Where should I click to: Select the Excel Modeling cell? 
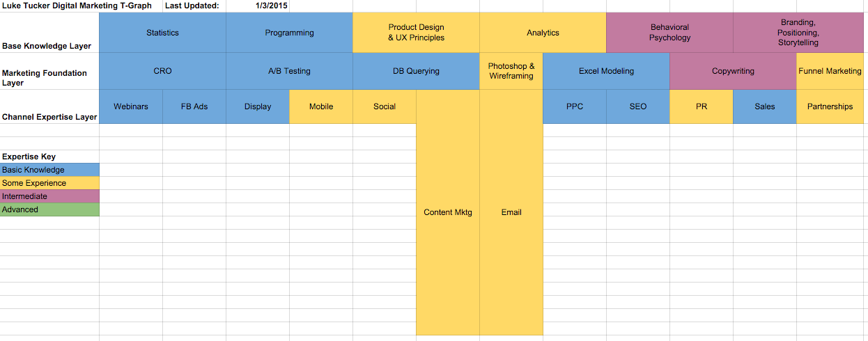tap(606, 71)
